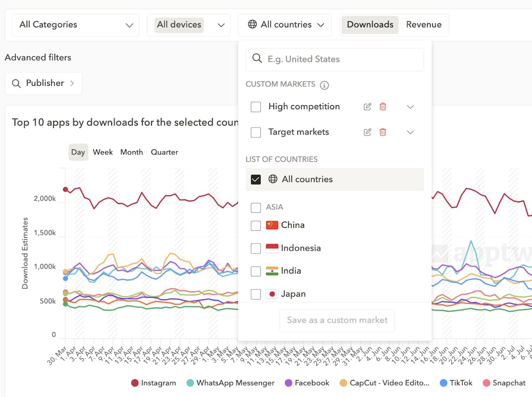Tick the Target markets checkbox

[256, 132]
